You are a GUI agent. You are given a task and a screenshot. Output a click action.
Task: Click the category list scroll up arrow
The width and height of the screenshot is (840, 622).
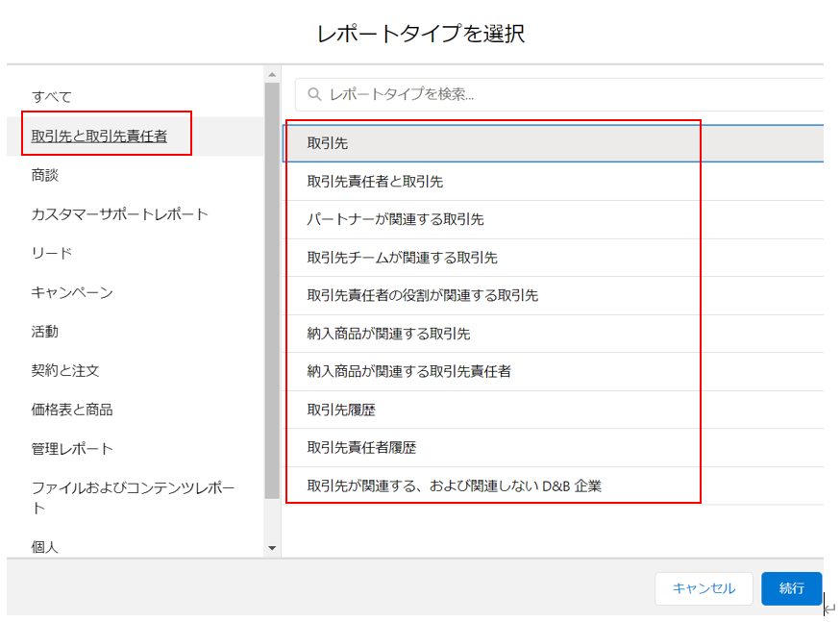[x=272, y=74]
